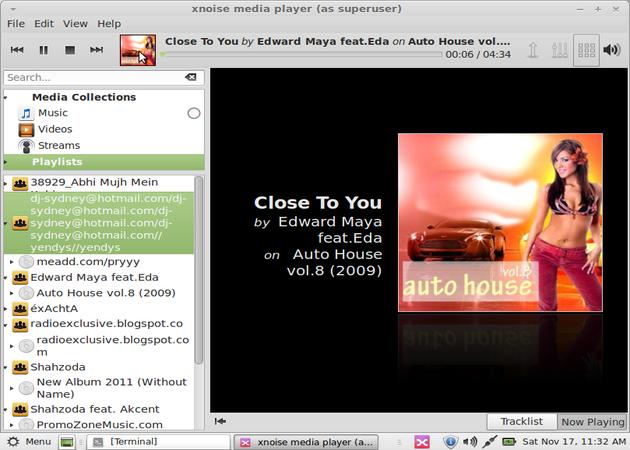Click the xnoise tray icon
Screen dimensions: 630x450
click(x=421, y=442)
